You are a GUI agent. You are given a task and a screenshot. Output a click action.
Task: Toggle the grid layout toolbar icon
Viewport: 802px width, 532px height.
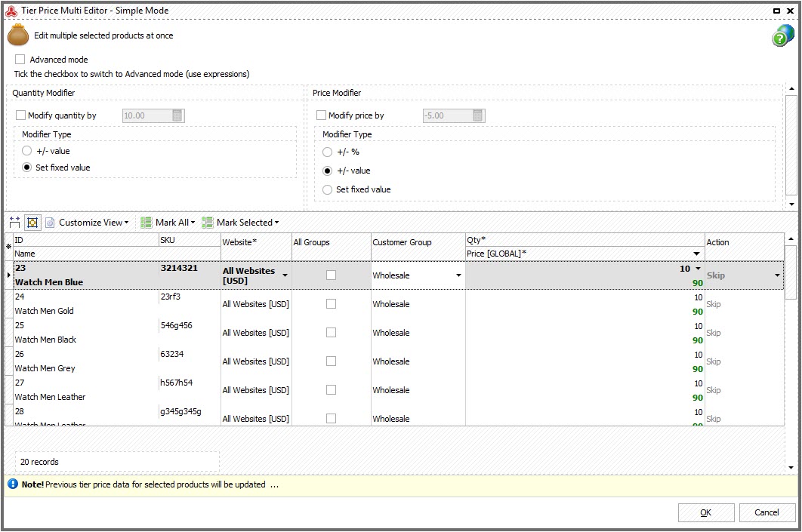32,223
